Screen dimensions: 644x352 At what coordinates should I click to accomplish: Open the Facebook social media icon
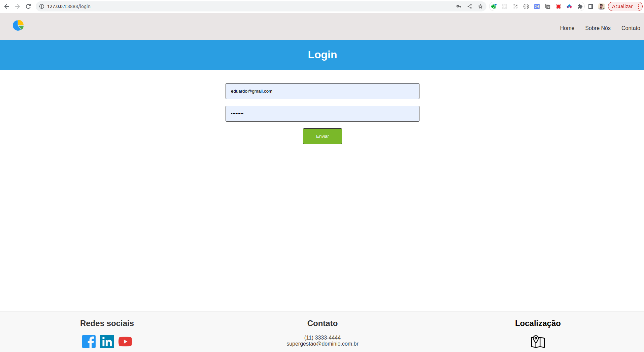89,341
